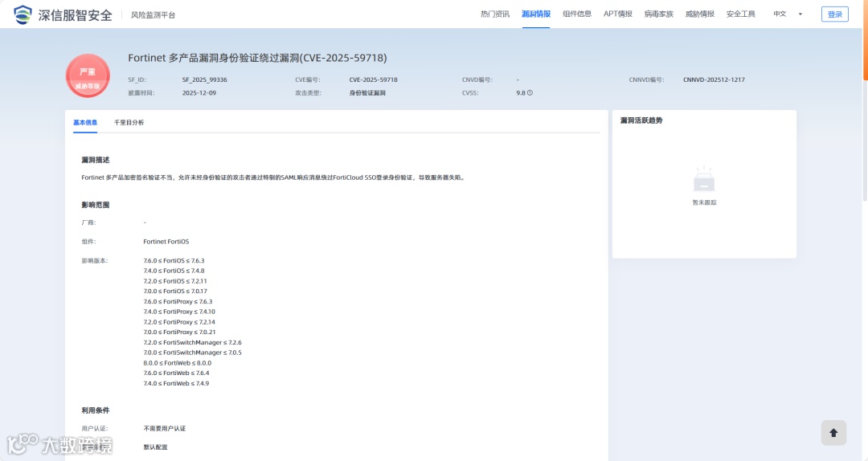Click the row 7.2.0 ≤ FortiProxy ≤ 7.2.14
Screen dimensions: 868x461
(179, 322)
